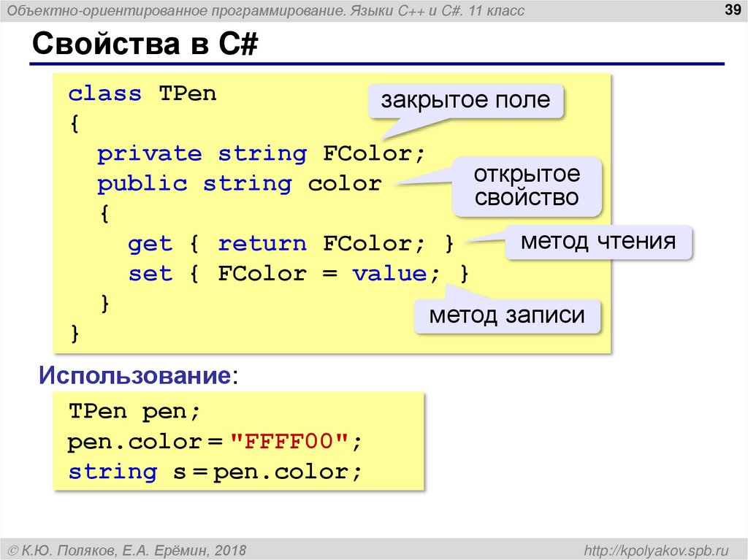
Task: Click the "get { return FColor; }" line
Action: (x=291, y=244)
